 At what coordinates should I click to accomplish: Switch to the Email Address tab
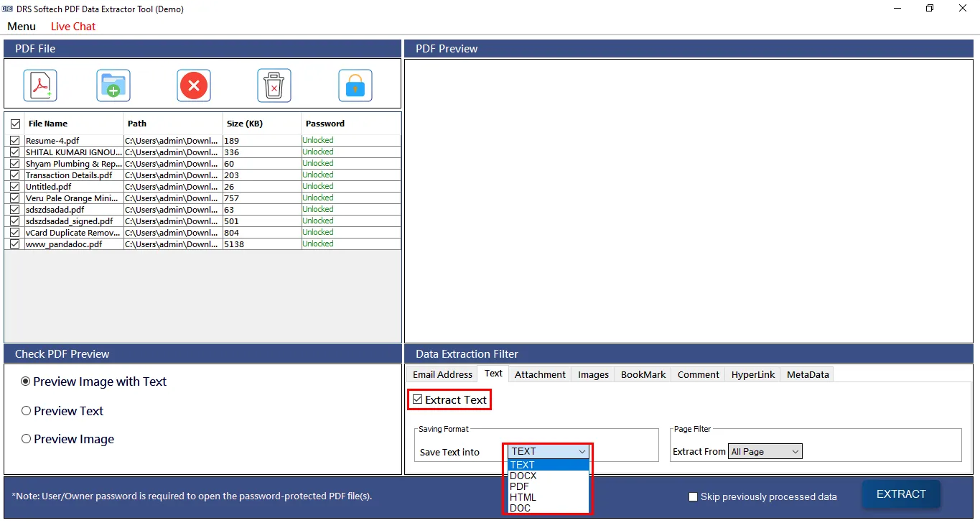[442, 374]
